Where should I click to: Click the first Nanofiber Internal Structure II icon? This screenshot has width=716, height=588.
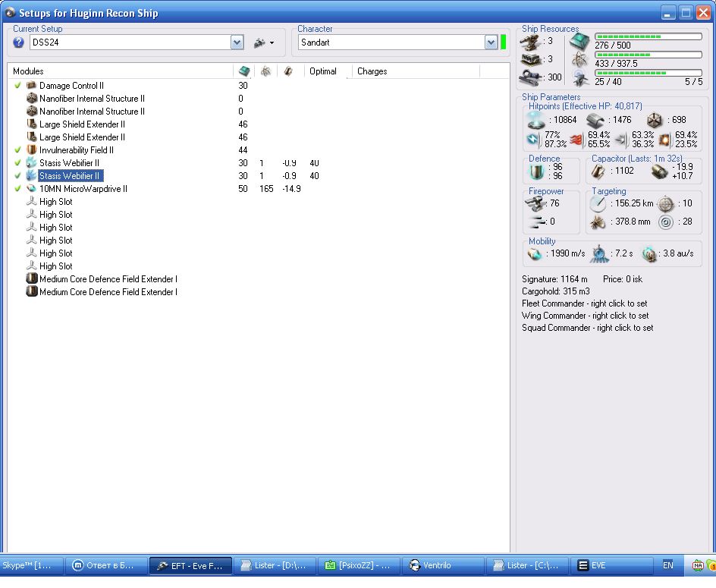tap(32, 98)
